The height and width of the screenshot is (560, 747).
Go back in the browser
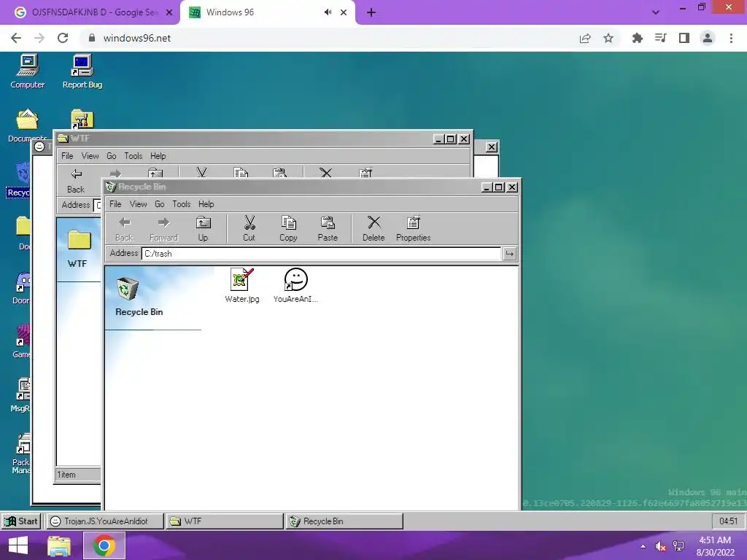tap(16, 38)
